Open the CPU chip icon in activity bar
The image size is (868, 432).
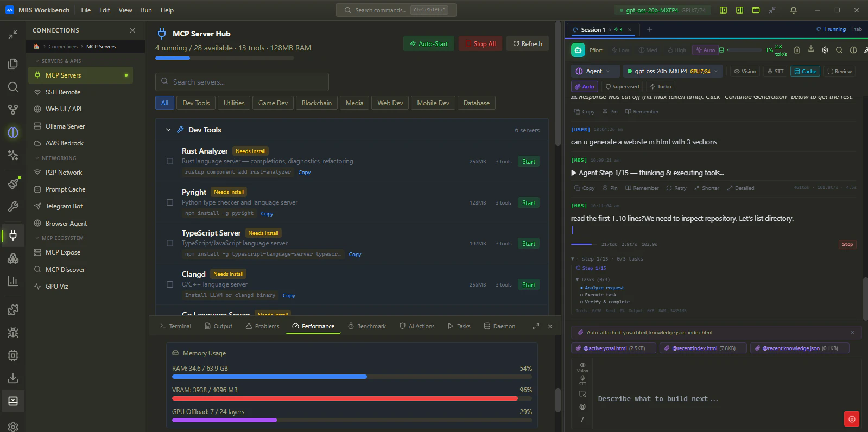click(x=13, y=355)
